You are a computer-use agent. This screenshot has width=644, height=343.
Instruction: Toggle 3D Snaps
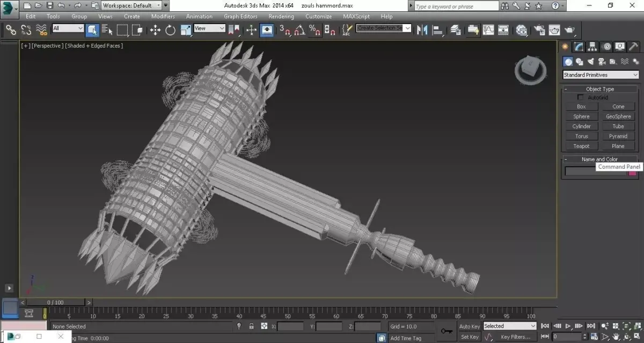[x=284, y=30]
